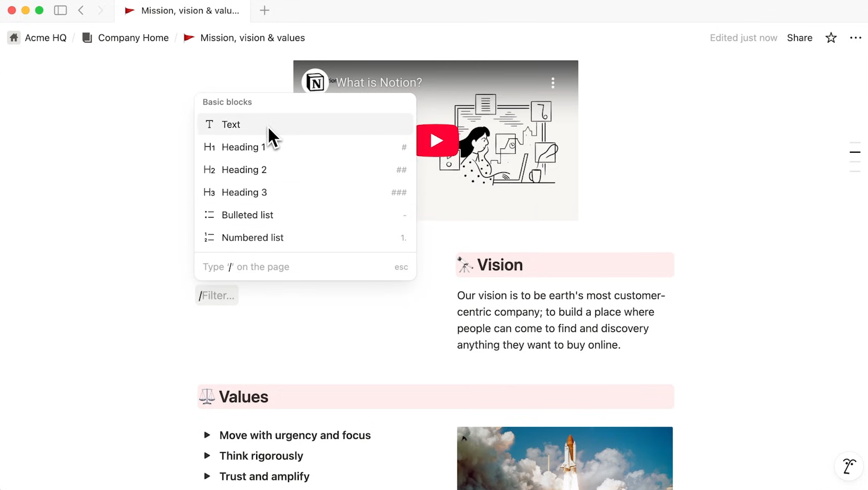Open Acme HQ breadcrumb link

[46, 38]
